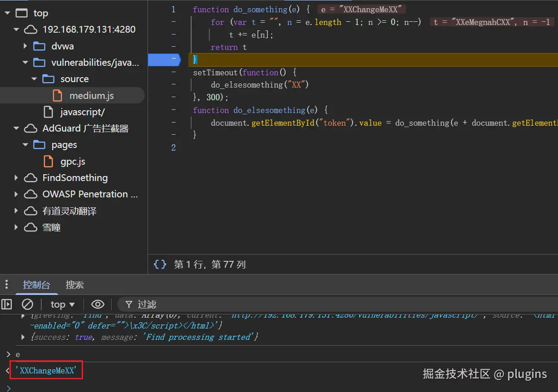
Task: Click the vulnerabilities/java... folder icon
Action: [40, 63]
